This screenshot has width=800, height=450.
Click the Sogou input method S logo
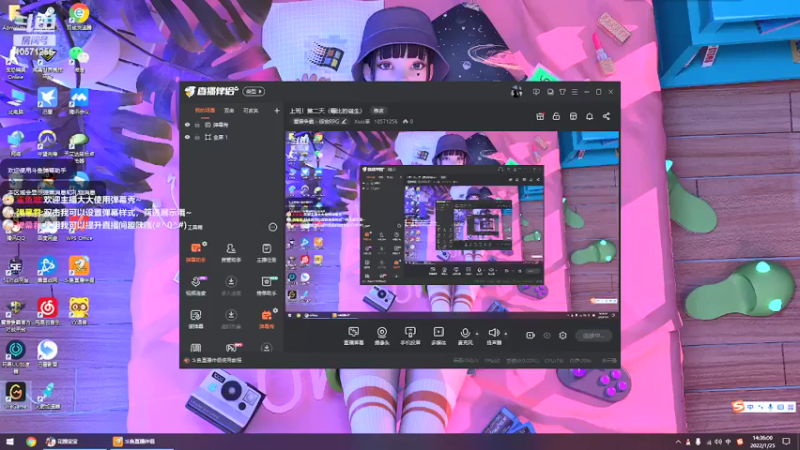738,407
